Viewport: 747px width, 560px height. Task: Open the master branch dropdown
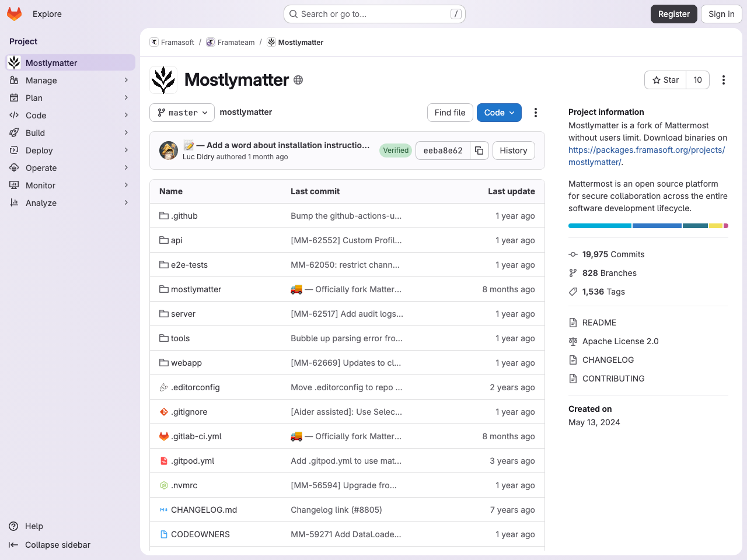point(181,113)
